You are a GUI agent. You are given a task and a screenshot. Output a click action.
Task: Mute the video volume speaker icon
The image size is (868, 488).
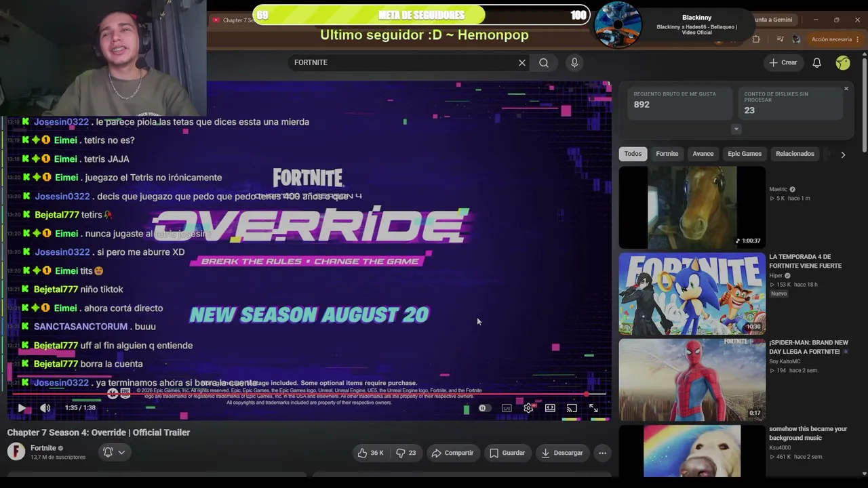[45, 408]
